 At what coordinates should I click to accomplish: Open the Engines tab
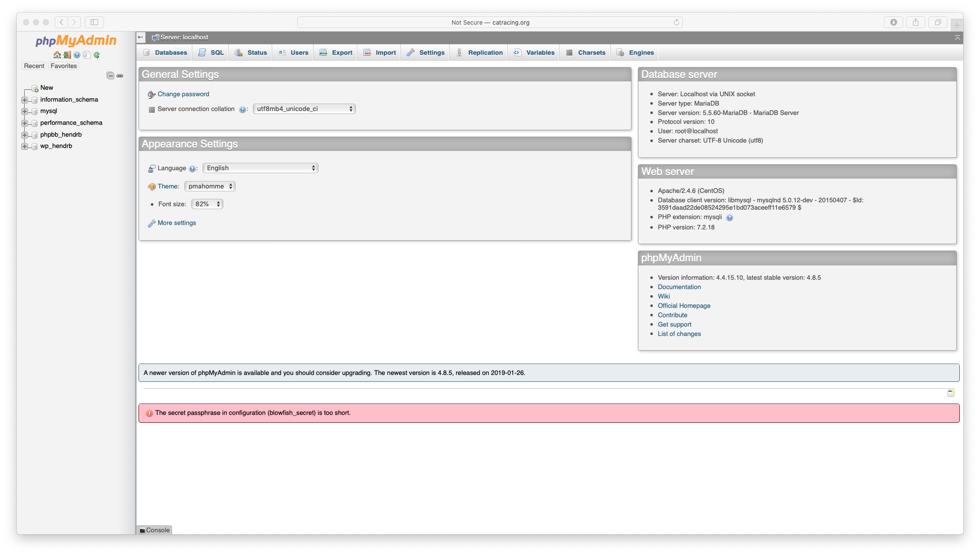tap(634, 53)
